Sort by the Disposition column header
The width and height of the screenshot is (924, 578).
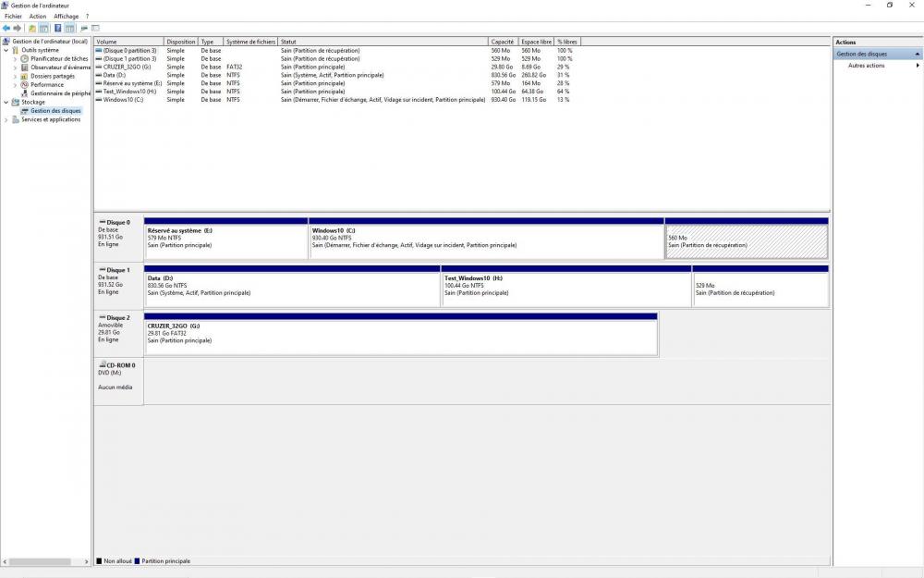(x=181, y=42)
